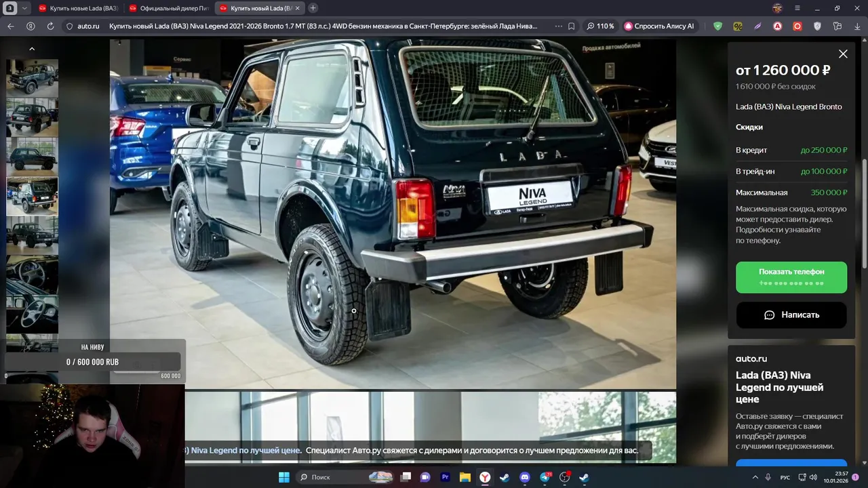
Task: Click the 'auto.ru' domain in address bar
Action: (x=88, y=26)
